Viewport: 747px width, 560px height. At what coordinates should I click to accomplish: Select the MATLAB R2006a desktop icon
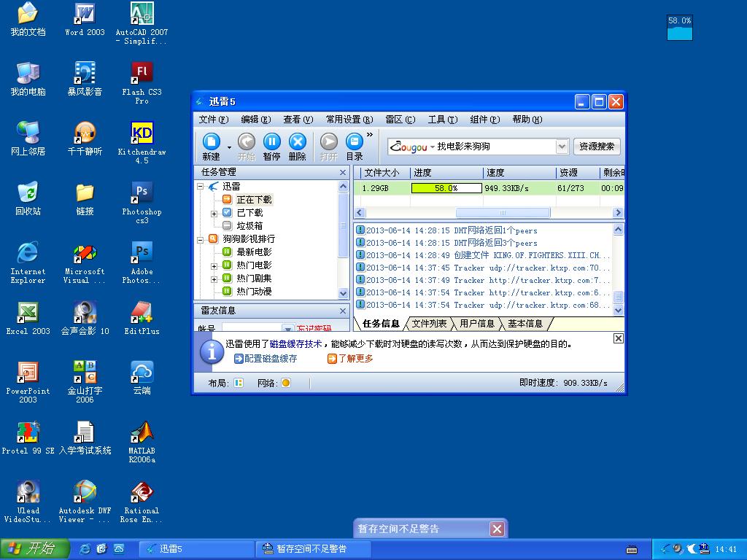[142, 442]
